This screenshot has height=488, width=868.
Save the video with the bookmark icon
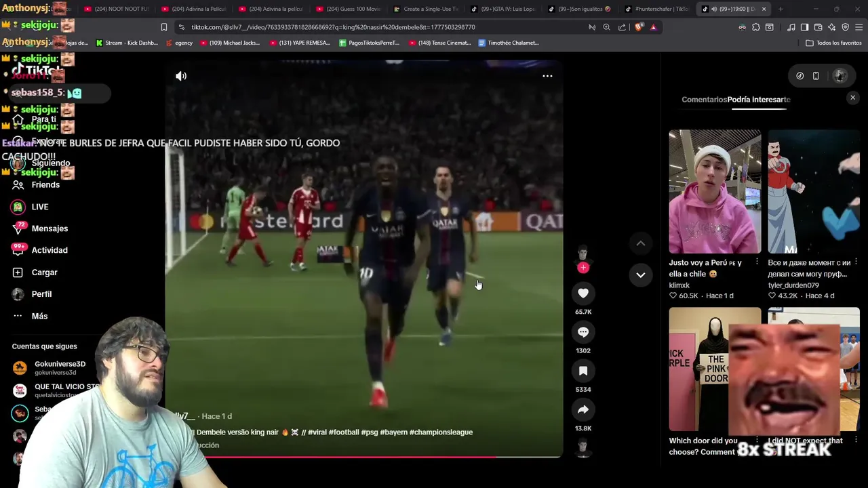(x=583, y=371)
